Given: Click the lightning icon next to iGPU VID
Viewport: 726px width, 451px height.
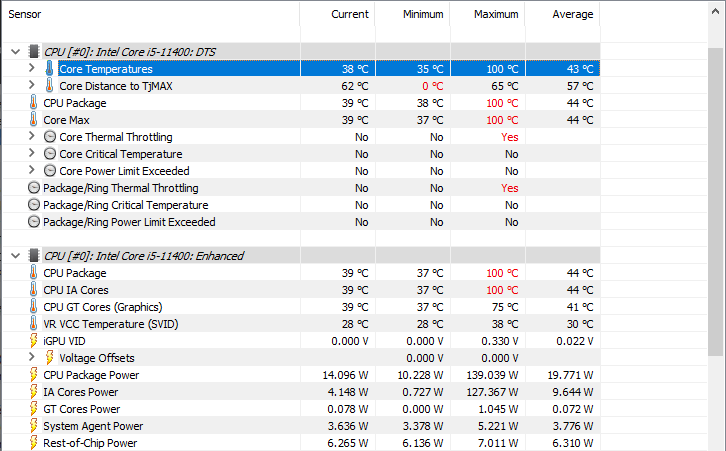Looking at the screenshot, I should coord(34,341).
